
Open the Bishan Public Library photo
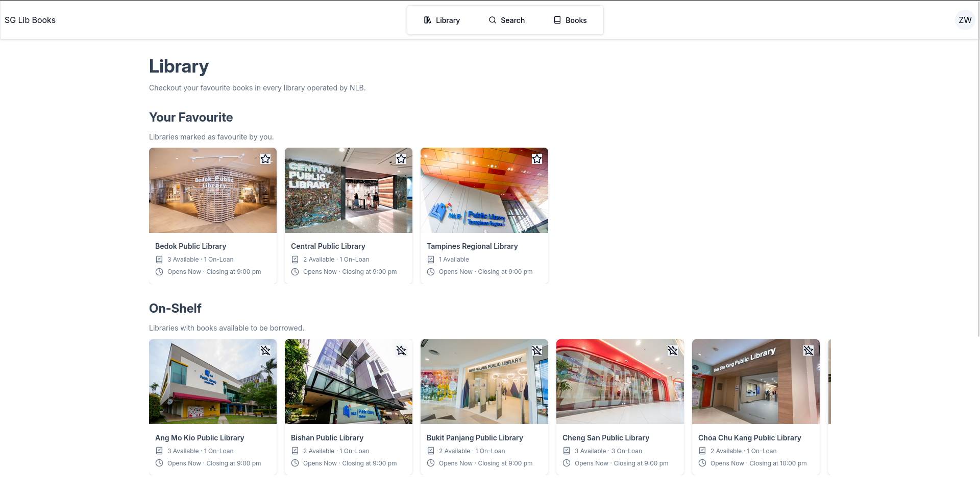(x=349, y=382)
